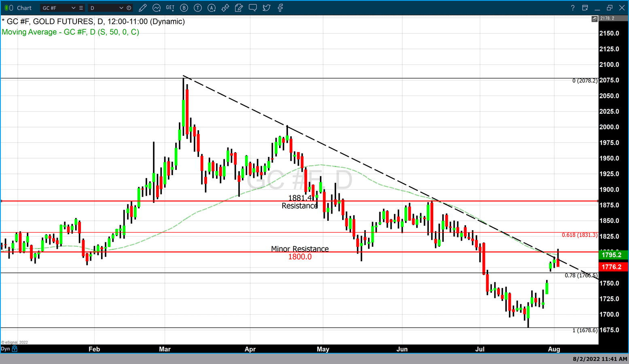Share chart via Facebook icon
Viewport: 629px width, 364px height.
coord(280,8)
